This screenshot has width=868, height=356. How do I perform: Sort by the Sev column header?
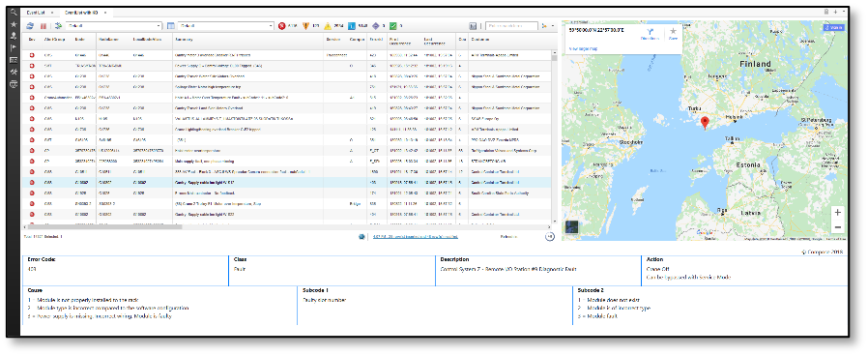coord(32,39)
